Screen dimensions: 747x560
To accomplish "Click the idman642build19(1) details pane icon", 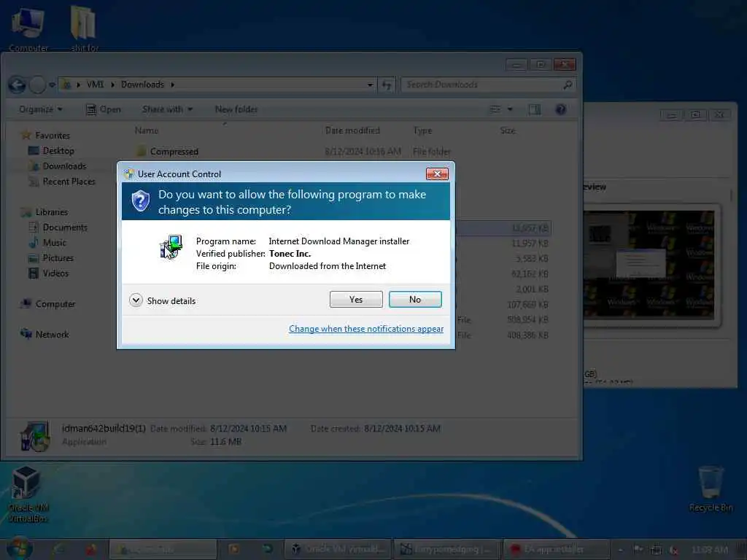I will pyautogui.click(x=34, y=436).
